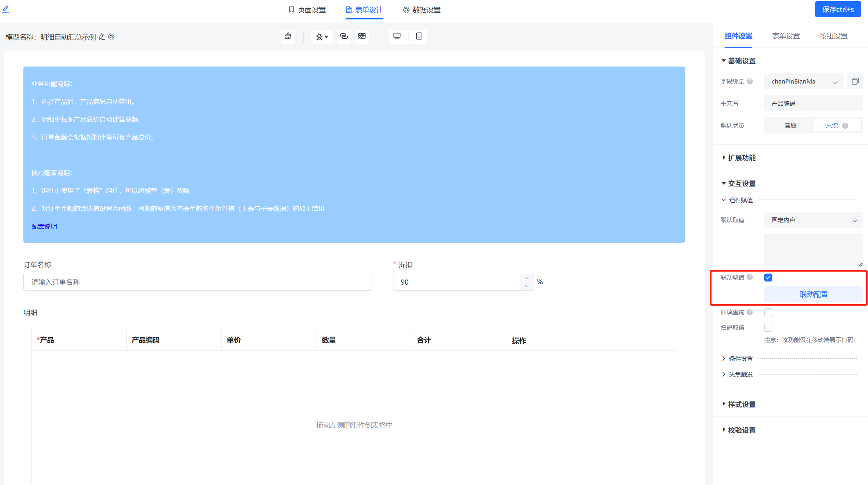
Task: Open the 数据设置 tab
Action: coord(422,10)
